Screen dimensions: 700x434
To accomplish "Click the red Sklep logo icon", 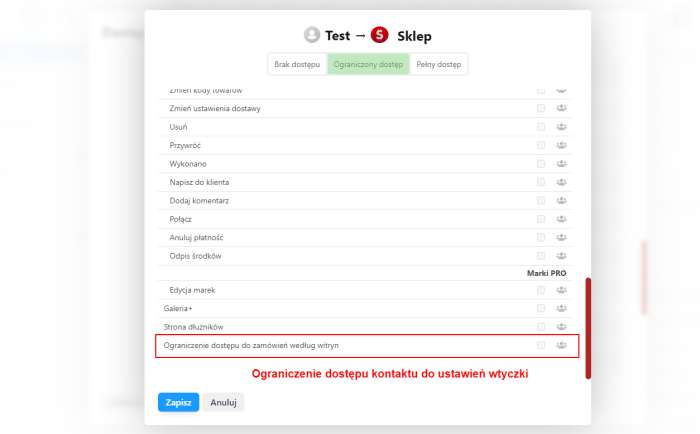I will [x=379, y=35].
